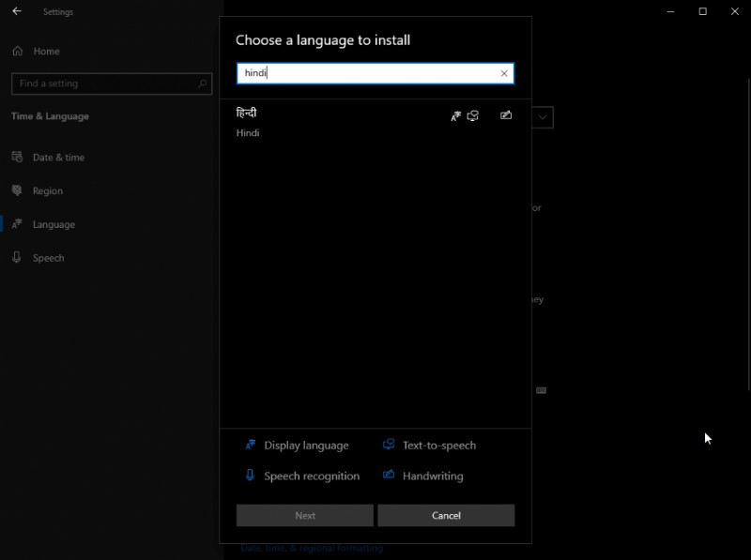Image resolution: width=751 pixels, height=560 pixels.
Task: Click the Display language icon beside Hindi
Action: [453, 115]
